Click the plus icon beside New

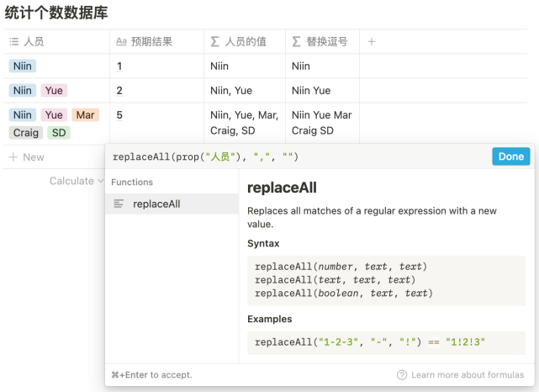[x=13, y=157]
